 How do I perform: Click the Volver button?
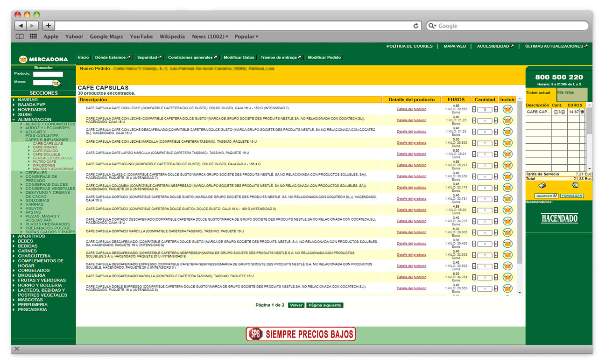296,305
